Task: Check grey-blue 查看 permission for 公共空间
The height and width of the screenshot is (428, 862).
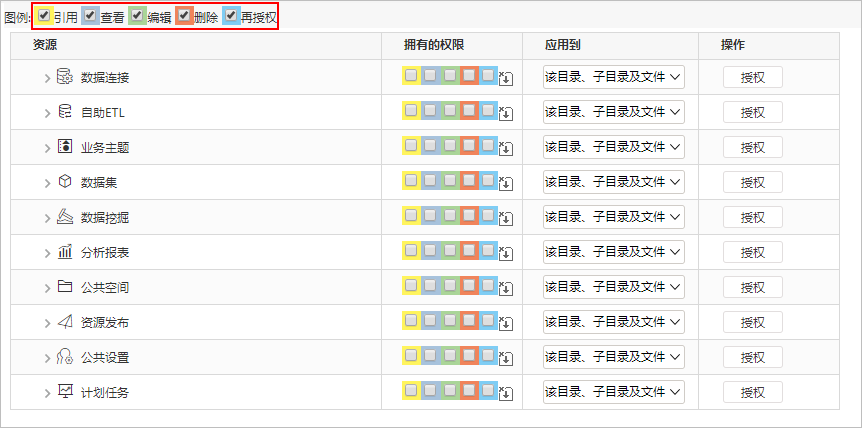Action: pyautogui.click(x=430, y=285)
